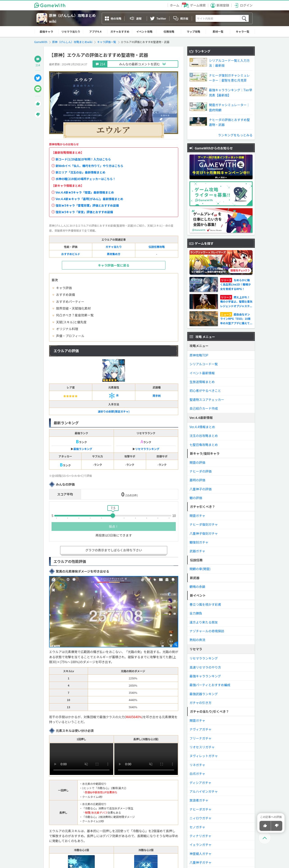The image size is (289, 868).
Task: Seek the 1回押し video progress bar
Action: 81,770
